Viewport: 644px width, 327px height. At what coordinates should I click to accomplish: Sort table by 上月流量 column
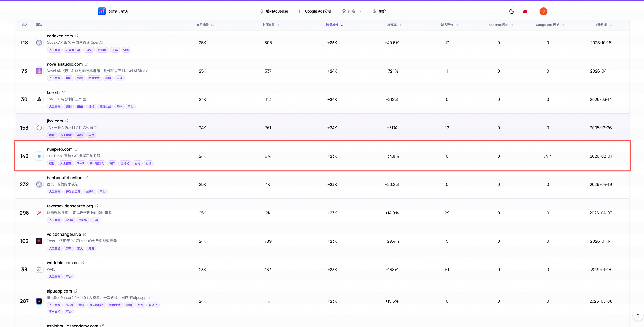[x=271, y=25]
